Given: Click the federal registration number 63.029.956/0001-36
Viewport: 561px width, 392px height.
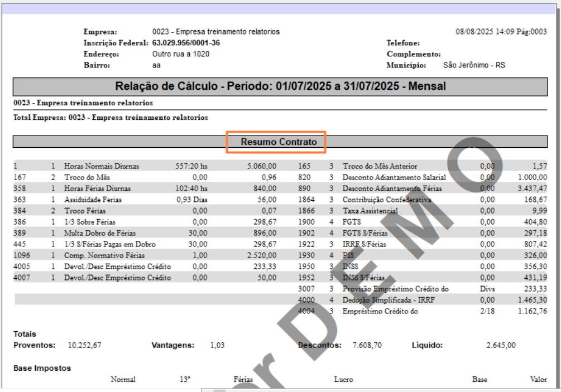Looking at the screenshot, I should tap(186, 43).
